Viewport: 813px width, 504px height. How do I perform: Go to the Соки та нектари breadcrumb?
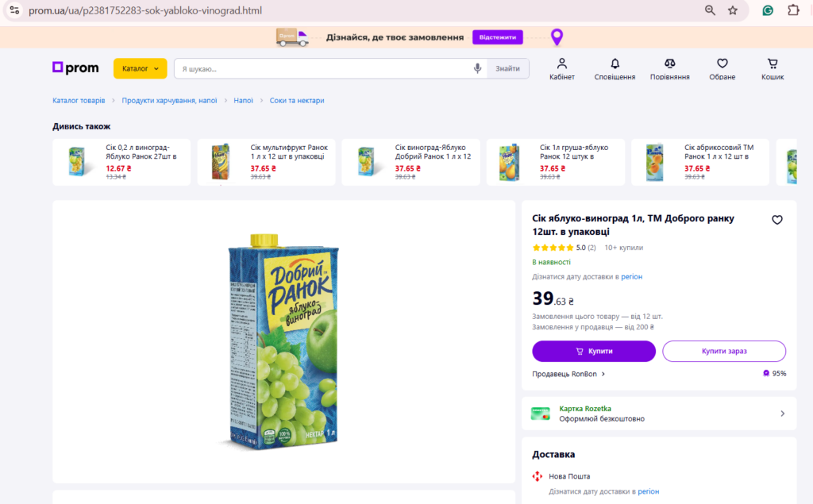pyautogui.click(x=297, y=101)
